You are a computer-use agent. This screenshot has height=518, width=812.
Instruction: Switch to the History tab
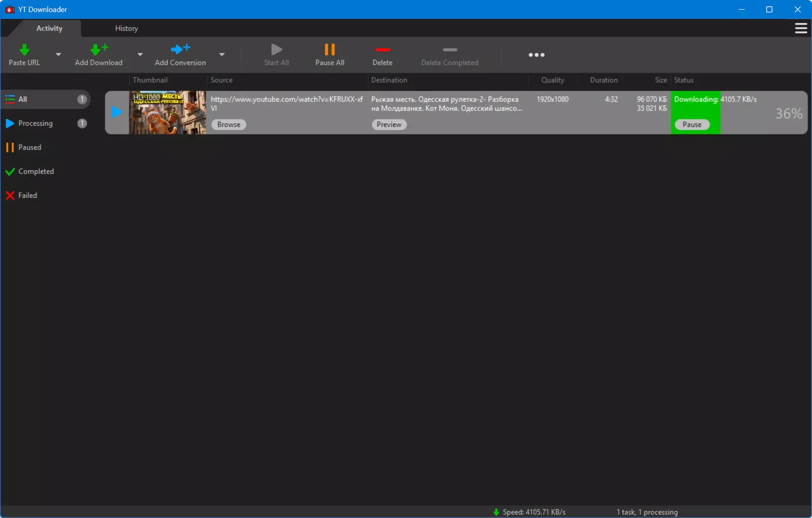[x=127, y=28]
